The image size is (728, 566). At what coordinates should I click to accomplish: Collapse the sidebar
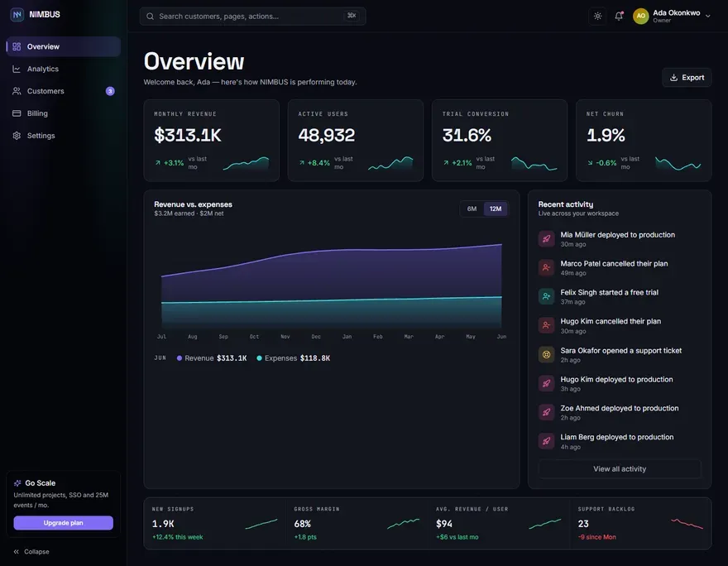[31, 552]
